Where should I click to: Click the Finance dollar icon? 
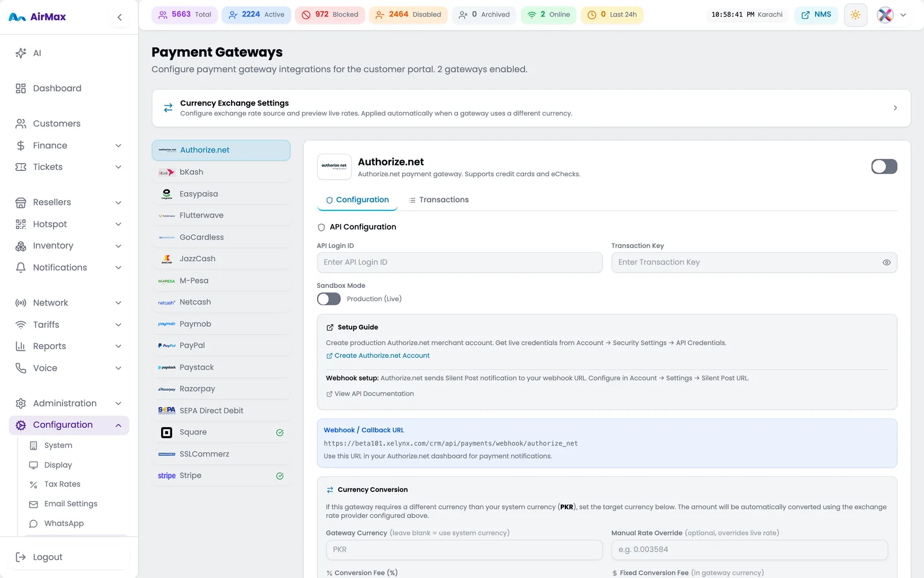click(21, 146)
